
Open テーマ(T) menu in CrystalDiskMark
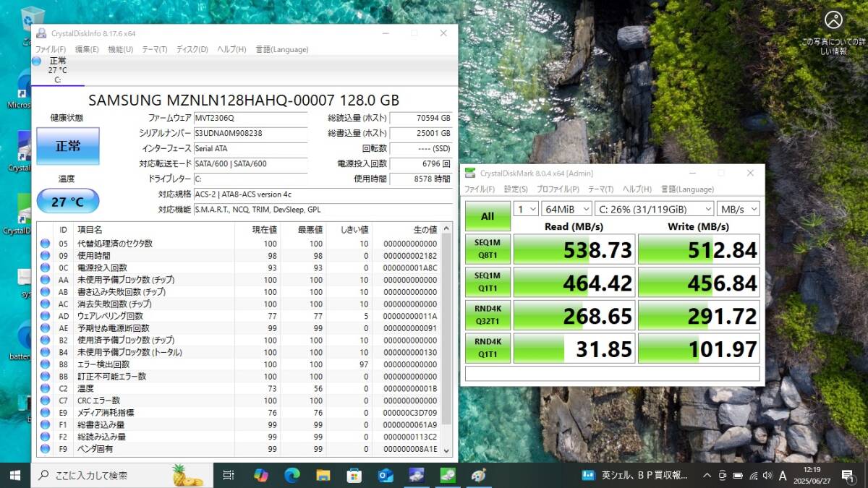coord(600,189)
